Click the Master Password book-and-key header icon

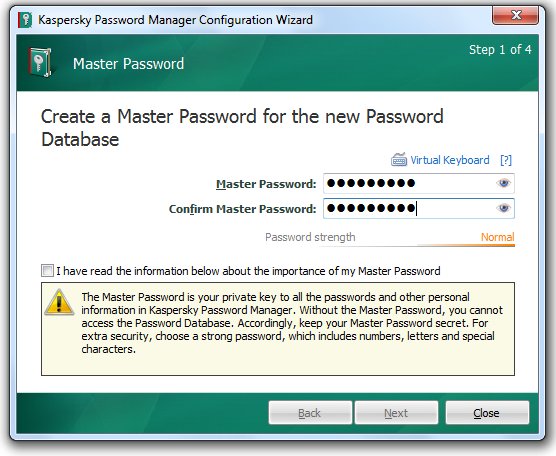point(40,63)
